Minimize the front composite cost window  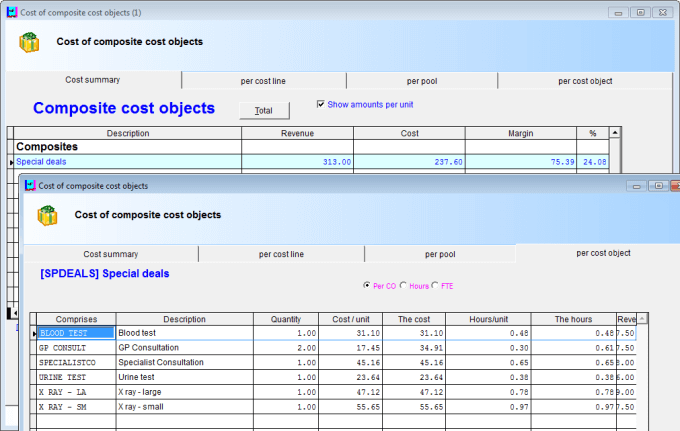(x=637, y=186)
